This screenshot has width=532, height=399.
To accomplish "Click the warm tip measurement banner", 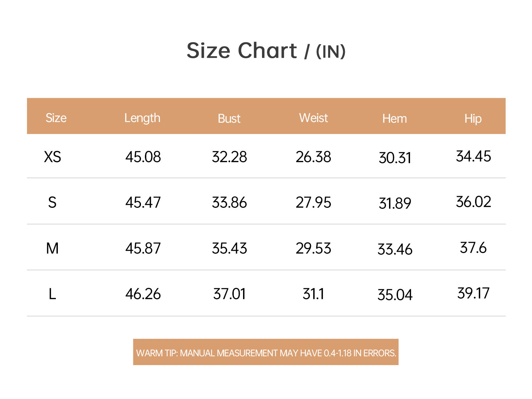I will click(x=266, y=352).
